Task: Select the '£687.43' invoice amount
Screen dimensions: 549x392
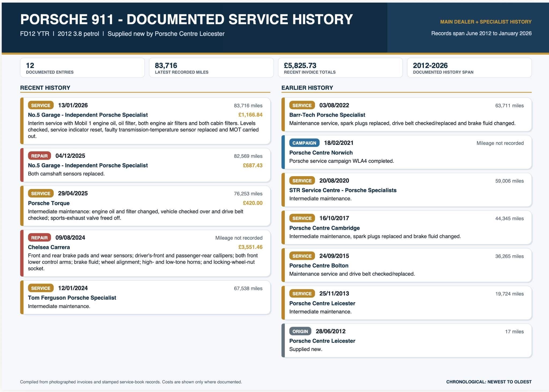Action: click(253, 165)
